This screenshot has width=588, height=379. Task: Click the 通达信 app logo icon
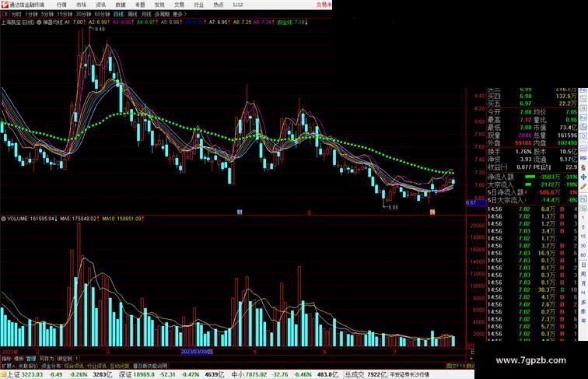[x=5, y=5]
